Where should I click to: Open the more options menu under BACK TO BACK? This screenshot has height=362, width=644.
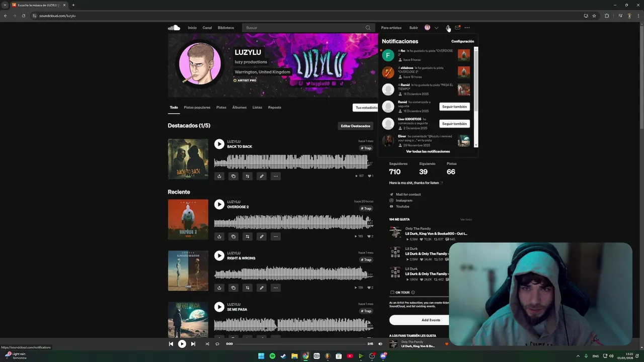point(276,176)
